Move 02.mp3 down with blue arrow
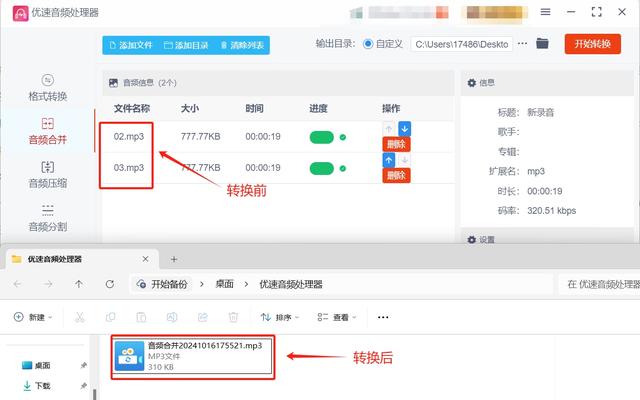 pos(404,129)
